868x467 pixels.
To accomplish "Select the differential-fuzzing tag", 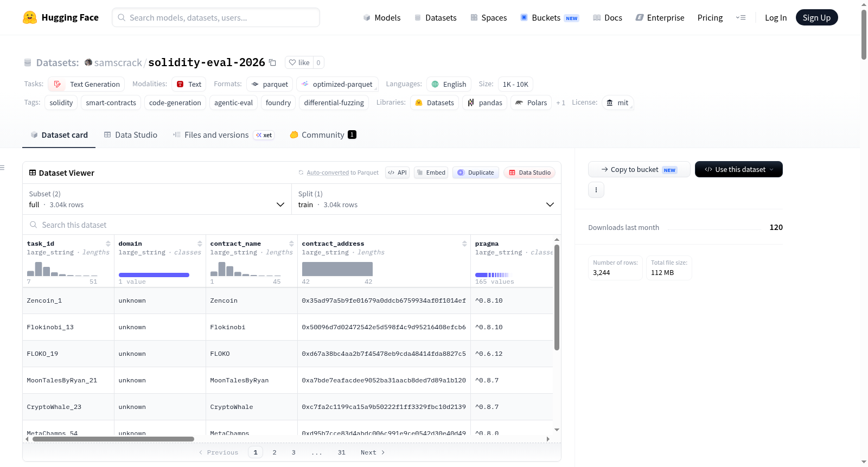I will [x=334, y=103].
